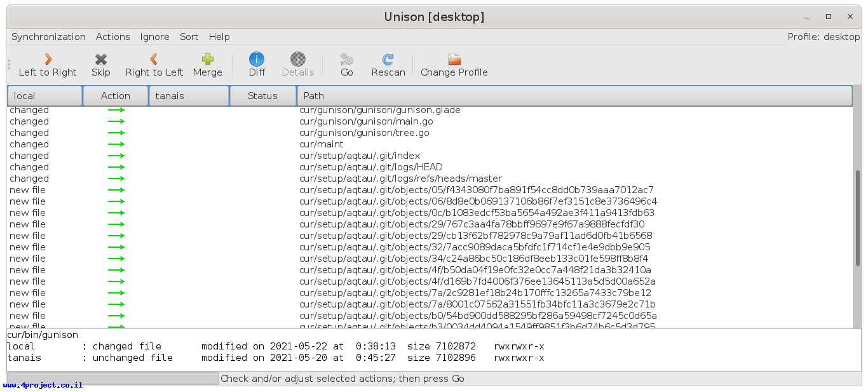This screenshot has height=392, width=868.
Task: Click the action arrow on the tree.go row
Action: tap(116, 133)
